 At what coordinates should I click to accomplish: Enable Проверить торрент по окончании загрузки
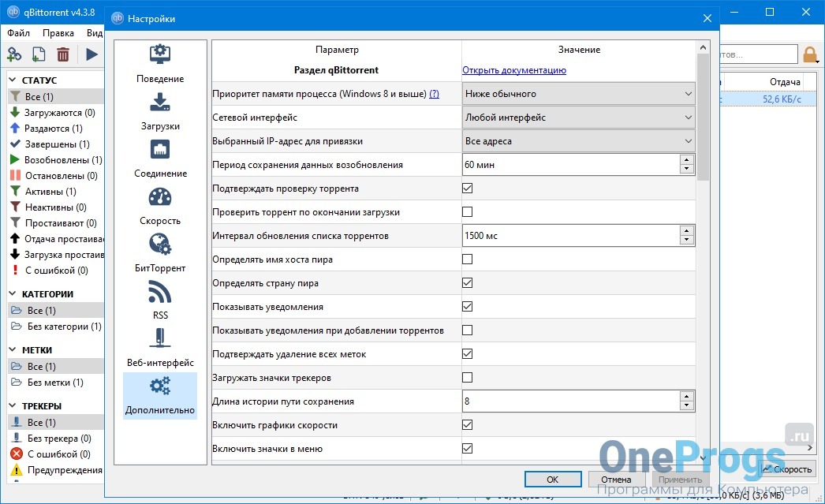click(x=467, y=211)
